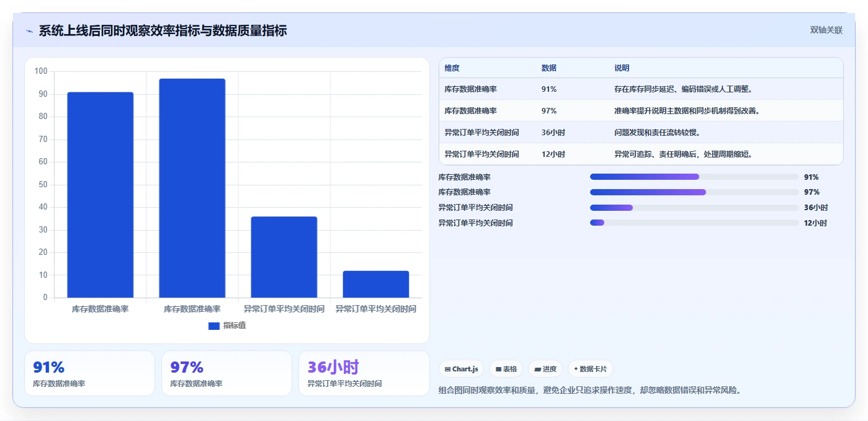The width and height of the screenshot is (868, 421).
Task: Click the shortest chart bar at 12
Action: point(376,284)
